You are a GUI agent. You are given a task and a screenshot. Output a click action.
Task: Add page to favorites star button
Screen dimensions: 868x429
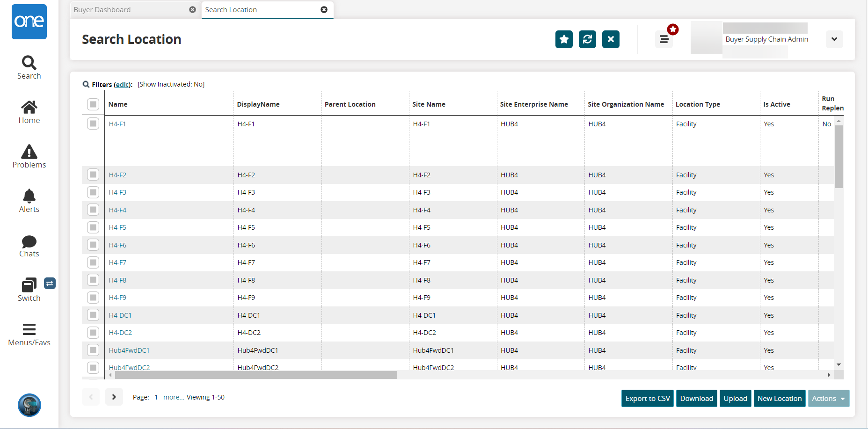point(564,39)
